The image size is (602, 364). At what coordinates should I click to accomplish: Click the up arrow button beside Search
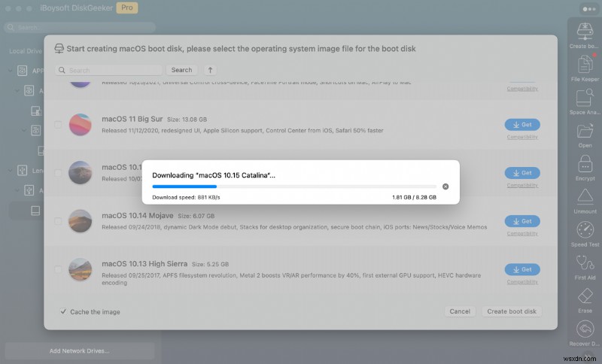(x=210, y=70)
